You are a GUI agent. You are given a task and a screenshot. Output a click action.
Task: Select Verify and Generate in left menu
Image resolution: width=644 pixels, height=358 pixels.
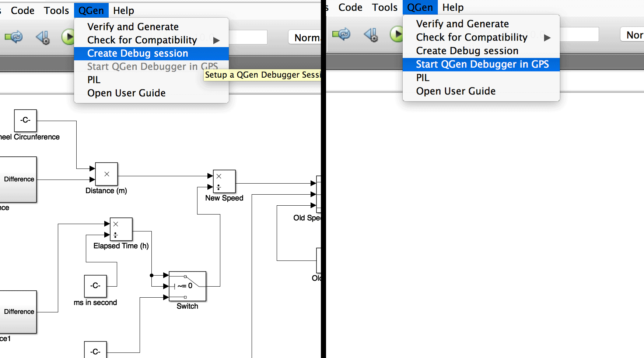(151, 26)
